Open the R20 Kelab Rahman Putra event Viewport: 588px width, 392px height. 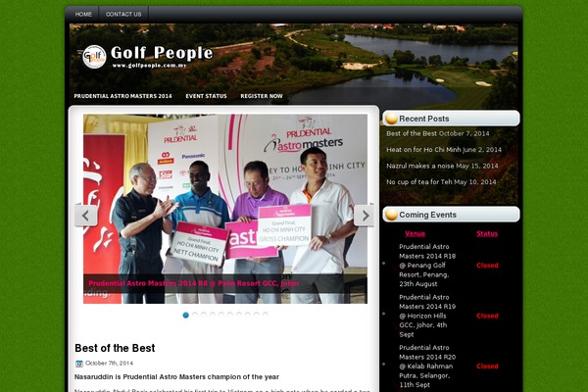point(427,367)
